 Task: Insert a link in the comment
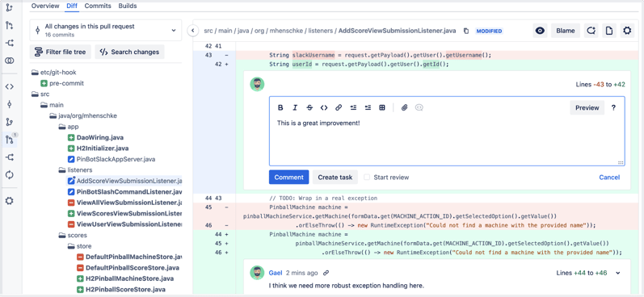pos(339,108)
